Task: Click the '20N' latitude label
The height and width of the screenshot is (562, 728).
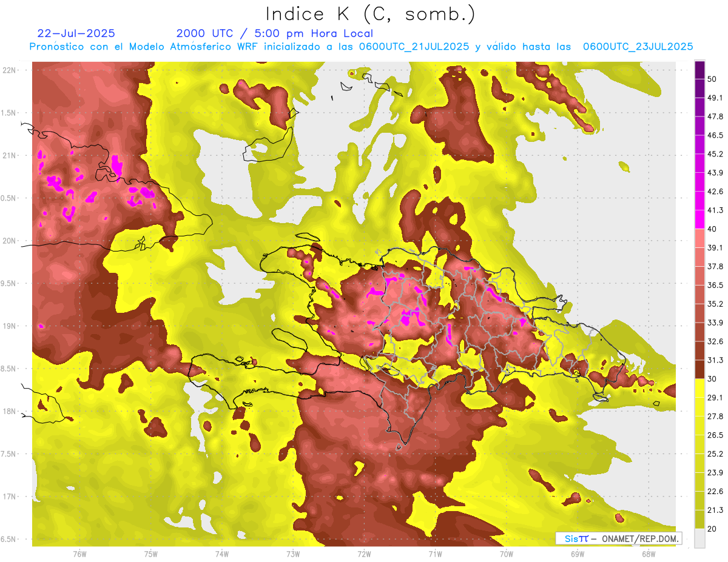Action: tap(10, 241)
